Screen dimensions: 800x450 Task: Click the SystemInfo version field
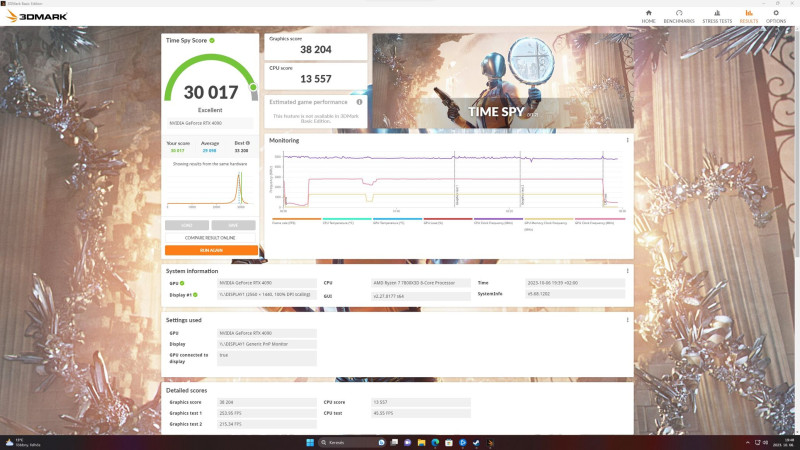(x=575, y=294)
